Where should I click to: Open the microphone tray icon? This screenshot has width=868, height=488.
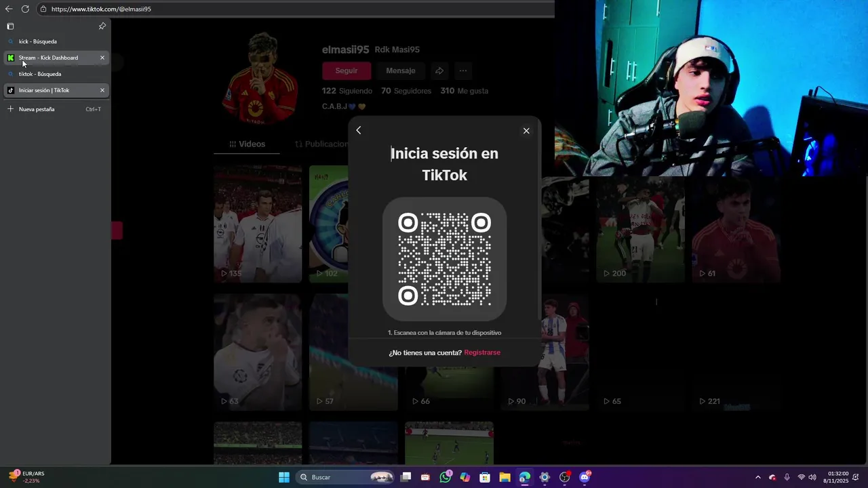(x=787, y=477)
